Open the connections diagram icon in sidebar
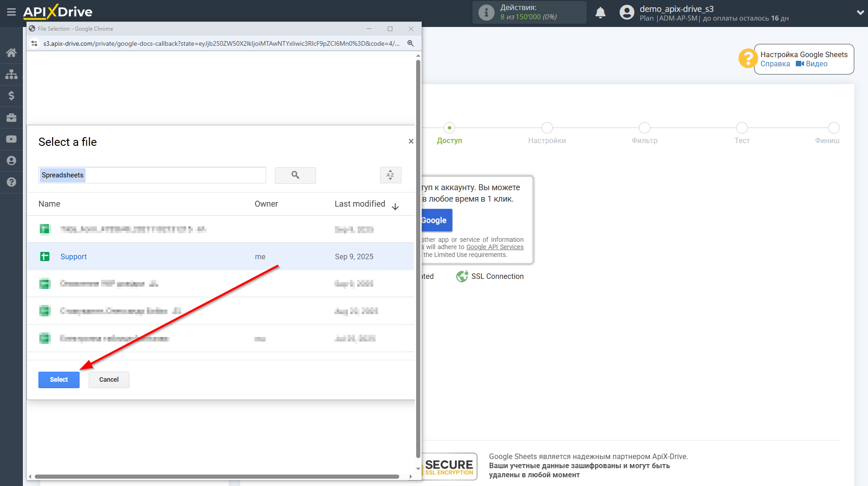This screenshot has height=486, width=868. coord(11,74)
